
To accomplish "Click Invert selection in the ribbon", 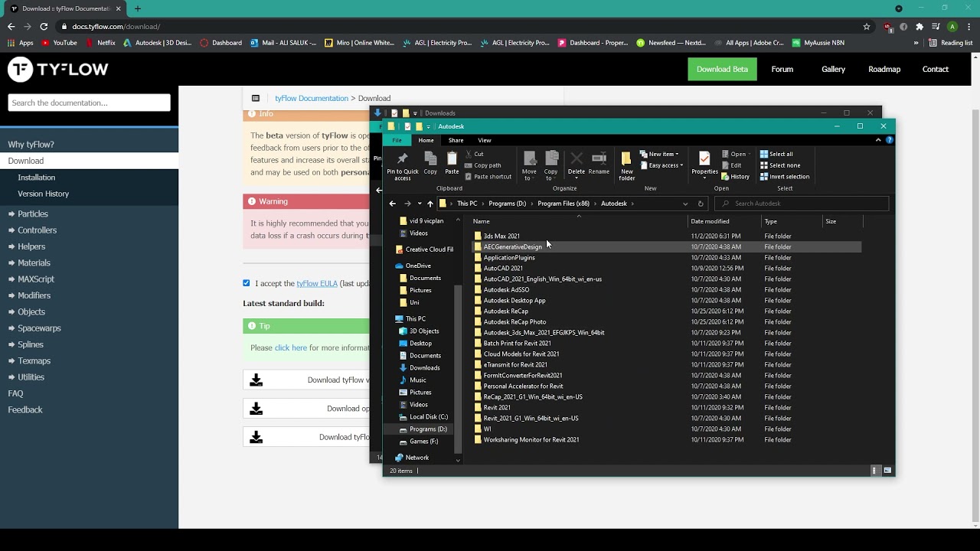I will pyautogui.click(x=785, y=177).
